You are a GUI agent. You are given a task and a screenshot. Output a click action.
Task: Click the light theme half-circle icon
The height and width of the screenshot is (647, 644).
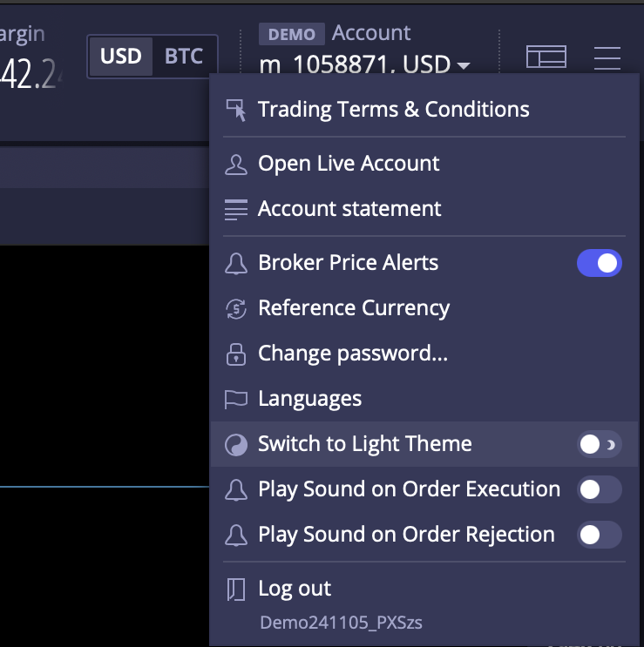coord(236,445)
